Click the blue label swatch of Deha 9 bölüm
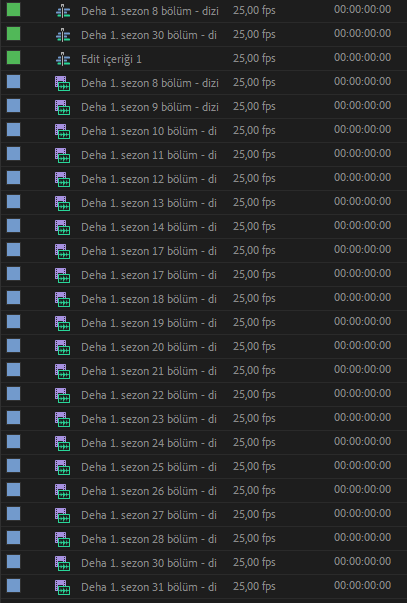The width and height of the screenshot is (407, 603). [x=13, y=106]
